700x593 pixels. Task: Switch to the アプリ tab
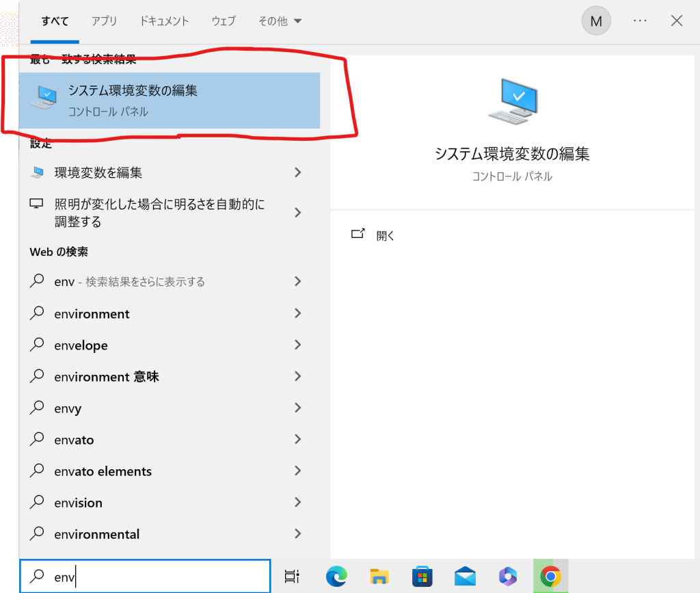click(x=105, y=21)
